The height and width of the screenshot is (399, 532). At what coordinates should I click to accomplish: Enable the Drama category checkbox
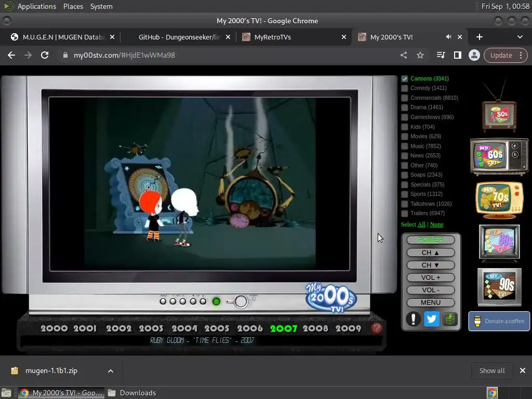(x=404, y=107)
